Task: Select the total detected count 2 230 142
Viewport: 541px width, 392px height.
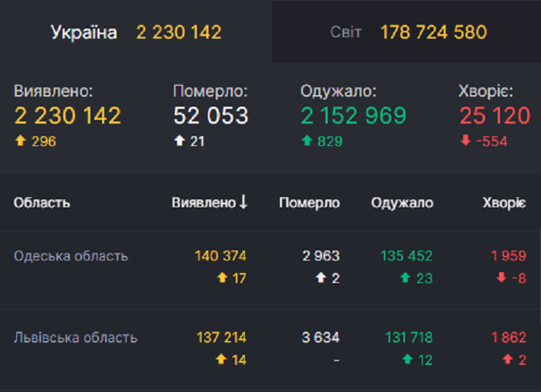Action: click(x=68, y=115)
